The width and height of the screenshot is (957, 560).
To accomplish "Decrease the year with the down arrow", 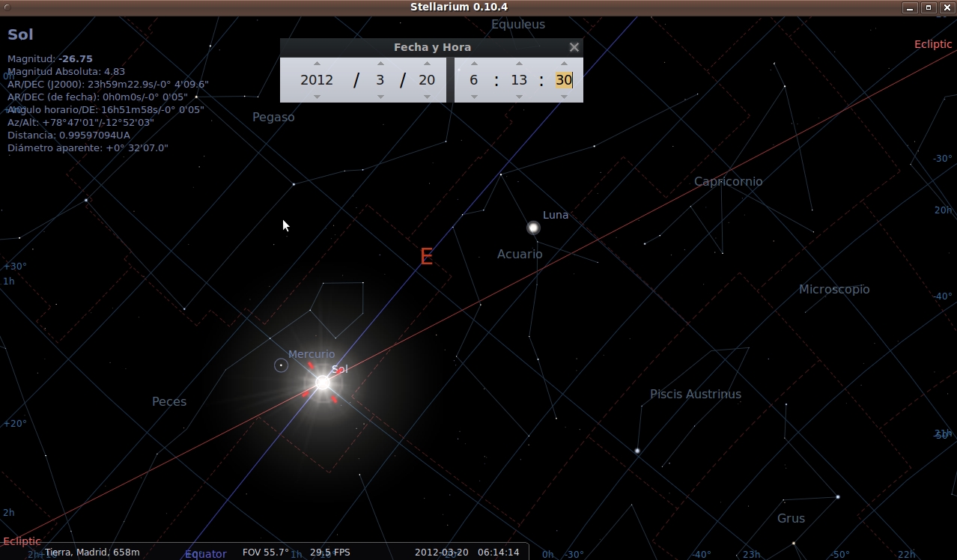I will (x=317, y=97).
